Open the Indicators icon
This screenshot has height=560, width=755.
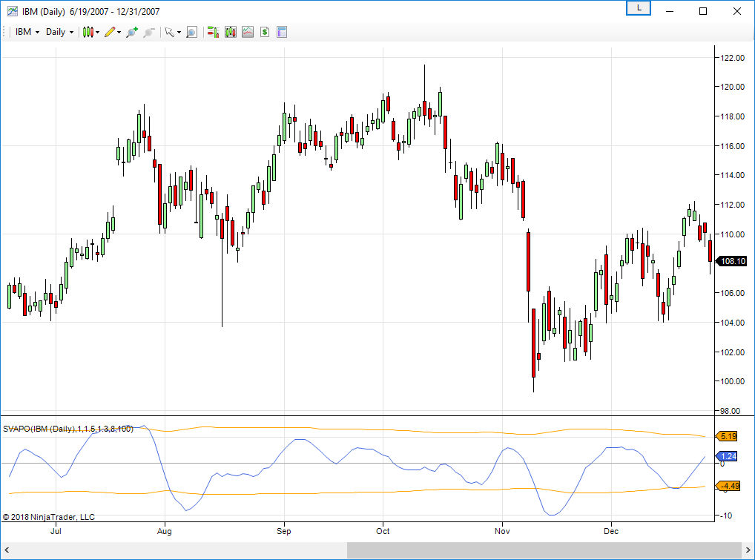(248, 32)
